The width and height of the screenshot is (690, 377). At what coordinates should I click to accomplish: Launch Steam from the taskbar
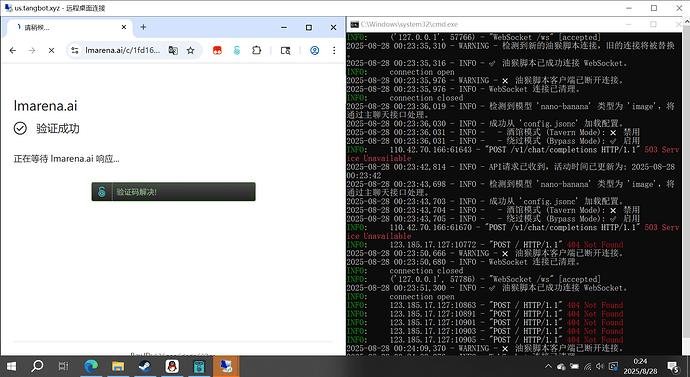coord(145,366)
